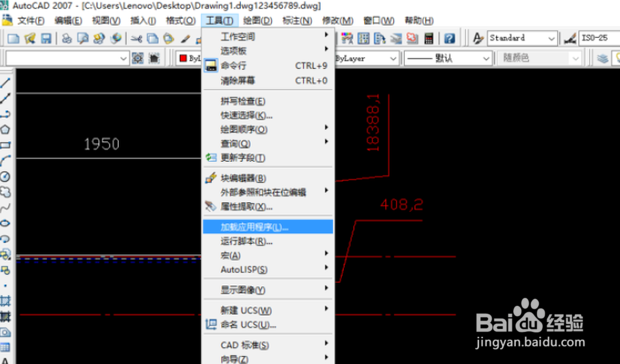
Task: Expand the 绘图顺序(O) submenu
Action: [268, 129]
